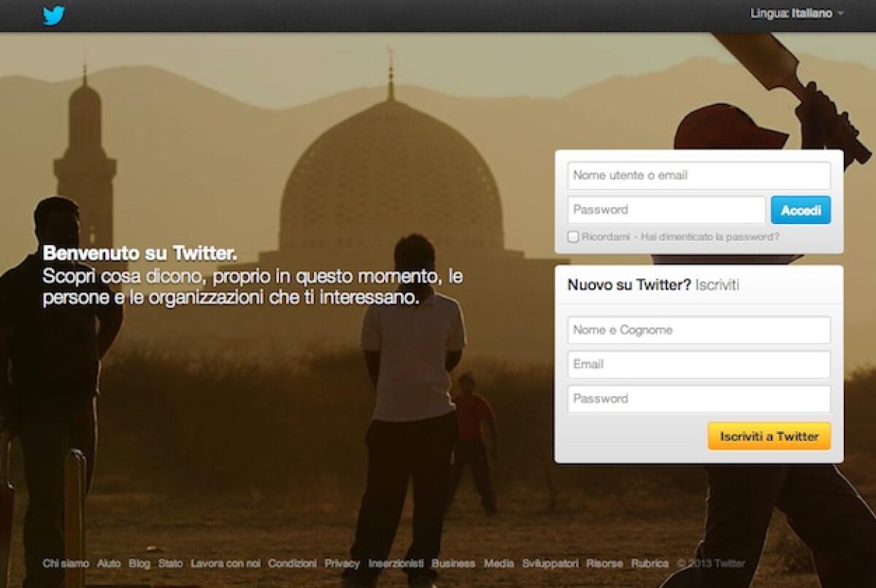Open the Rubrica footer link
The image size is (876, 588).
(x=650, y=564)
